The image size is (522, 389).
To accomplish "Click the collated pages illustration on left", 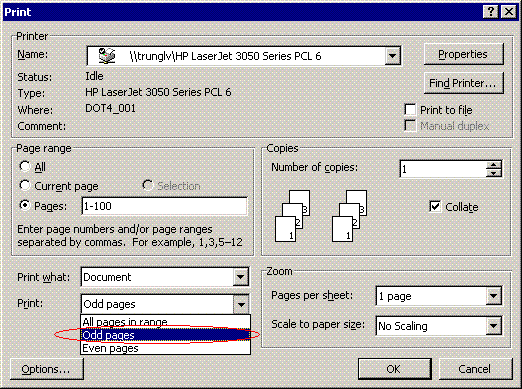I will pyautogui.click(x=292, y=216).
